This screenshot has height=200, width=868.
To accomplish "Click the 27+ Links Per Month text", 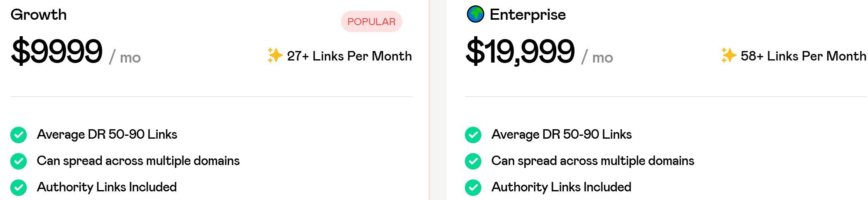I will 349,56.
